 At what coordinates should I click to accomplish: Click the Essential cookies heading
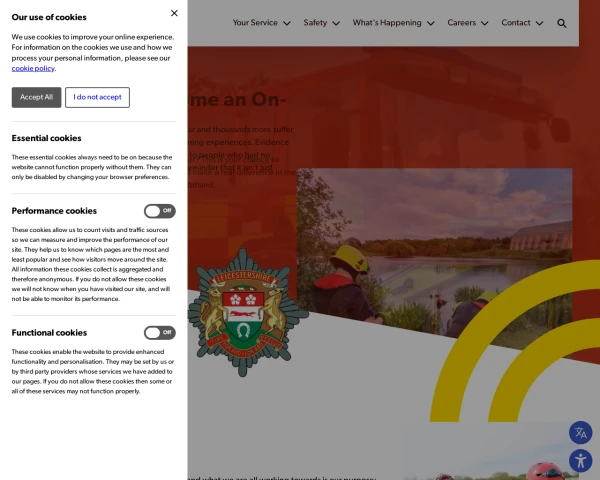(x=46, y=138)
